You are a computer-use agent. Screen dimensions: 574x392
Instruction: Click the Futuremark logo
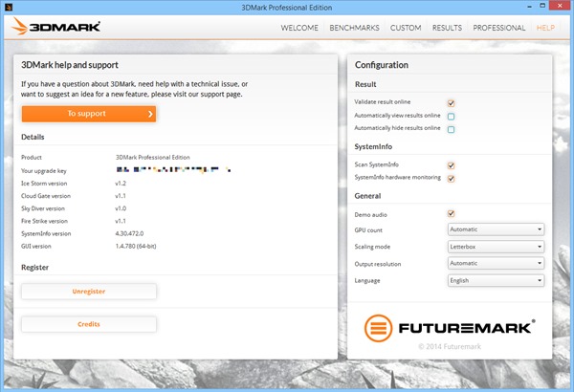[x=450, y=328]
